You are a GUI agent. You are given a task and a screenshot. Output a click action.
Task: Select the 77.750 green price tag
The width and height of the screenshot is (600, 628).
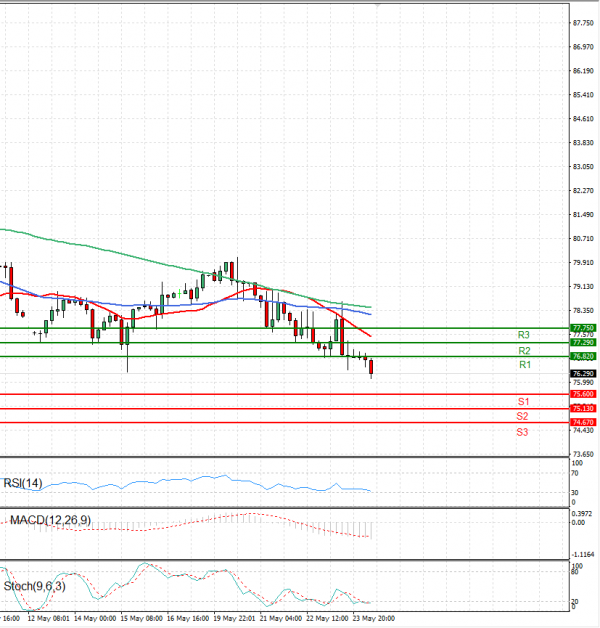click(583, 328)
